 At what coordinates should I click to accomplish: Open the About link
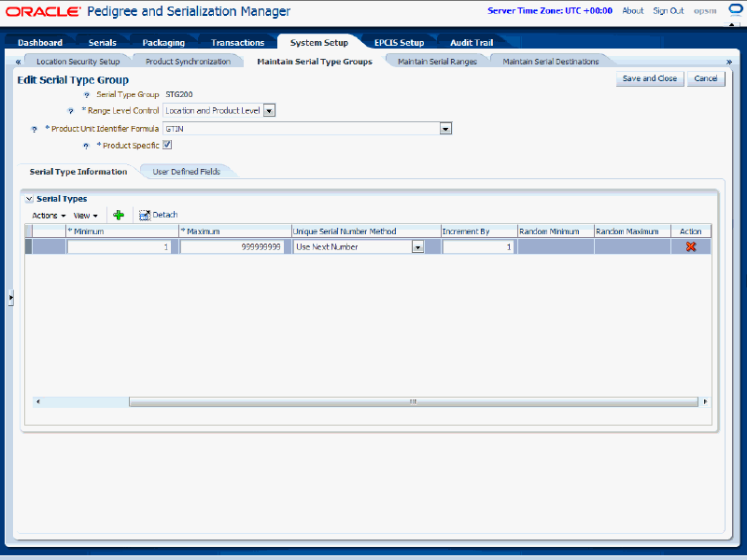click(x=633, y=11)
